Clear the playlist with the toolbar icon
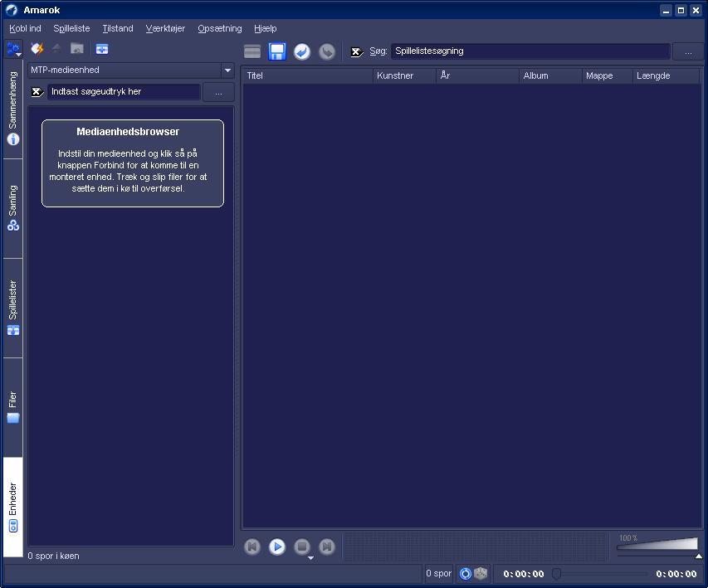Image resolution: width=708 pixels, height=588 pixels. click(252, 51)
